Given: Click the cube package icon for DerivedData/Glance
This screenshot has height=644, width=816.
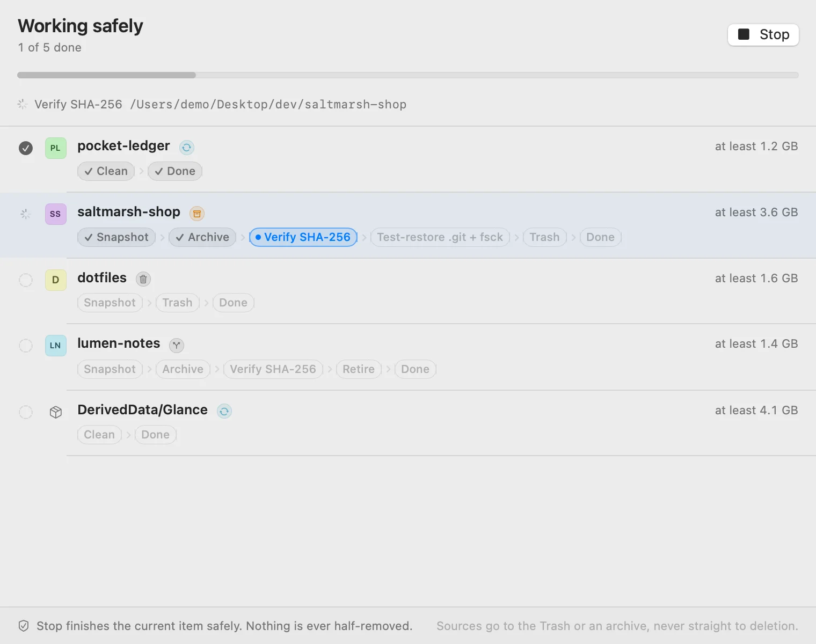Looking at the screenshot, I should tap(56, 412).
